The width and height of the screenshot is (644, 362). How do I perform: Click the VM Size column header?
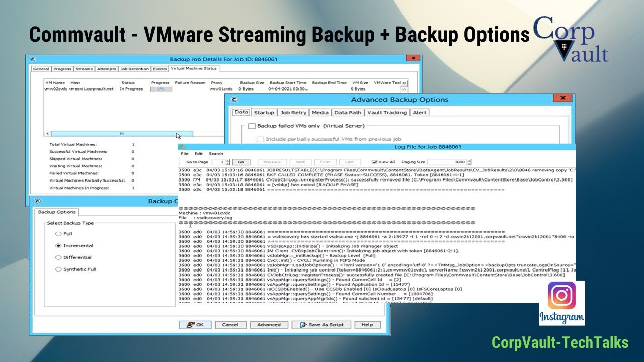[x=360, y=83]
